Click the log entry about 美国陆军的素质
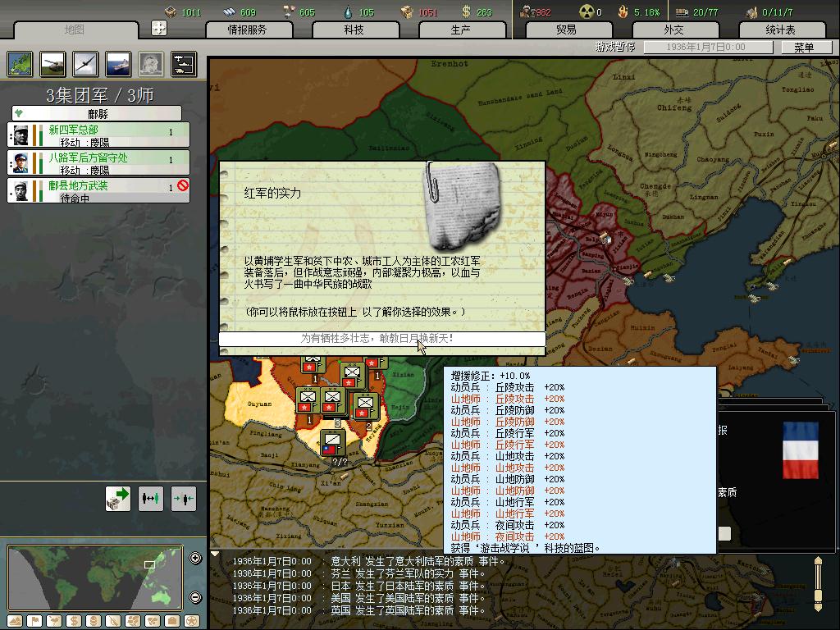840x630 pixels. (359, 598)
